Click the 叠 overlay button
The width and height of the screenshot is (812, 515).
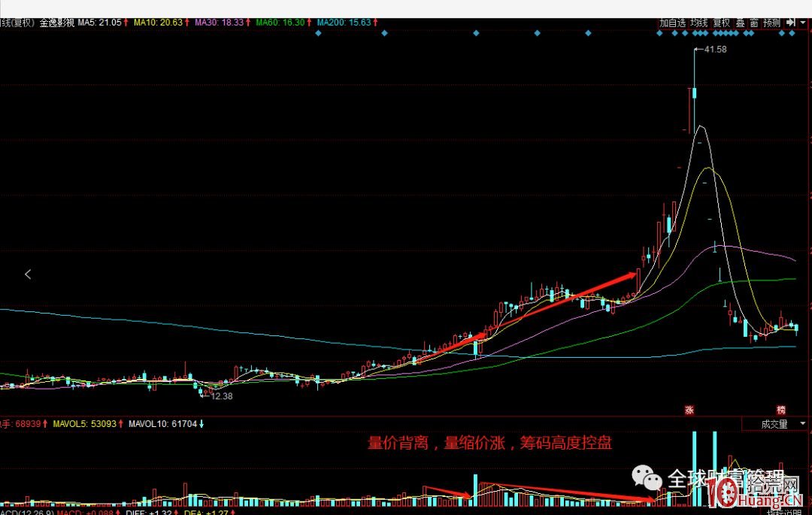tap(741, 23)
